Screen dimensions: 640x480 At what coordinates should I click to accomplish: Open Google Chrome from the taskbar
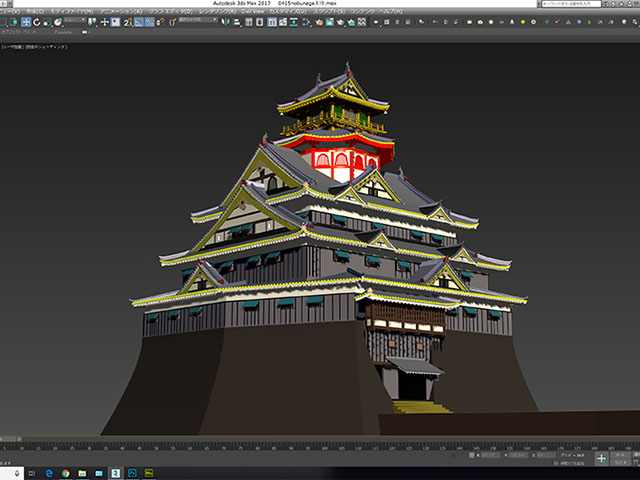pyautogui.click(x=66, y=472)
